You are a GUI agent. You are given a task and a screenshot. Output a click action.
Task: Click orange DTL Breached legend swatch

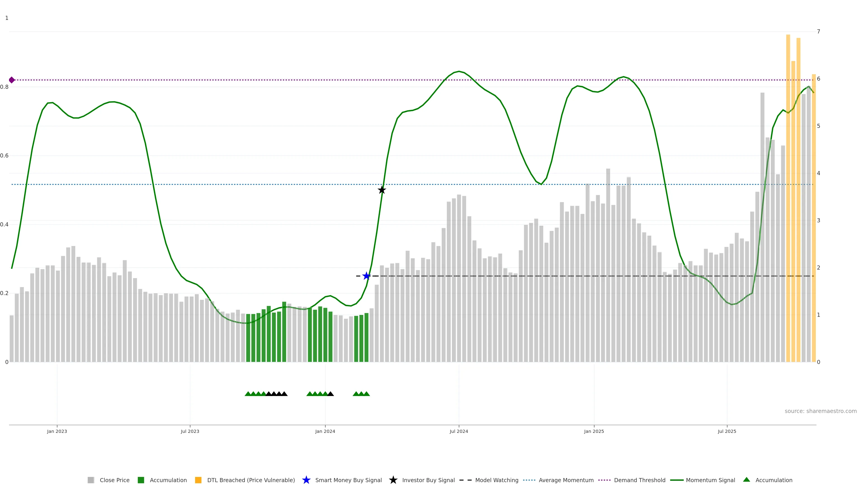[x=198, y=480]
